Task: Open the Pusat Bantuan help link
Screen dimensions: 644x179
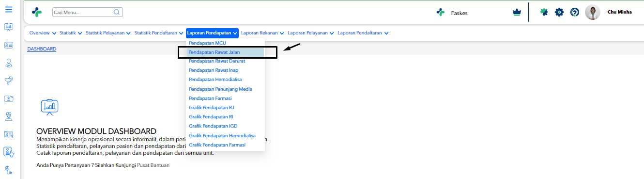Action: [x=153, y=165]
